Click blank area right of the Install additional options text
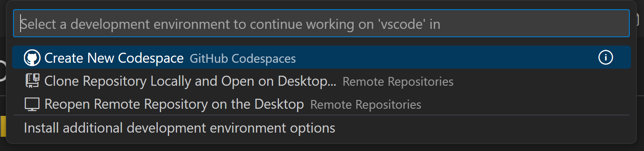The width and height of the screenshot is (644, 151). [x=482, y=128]
